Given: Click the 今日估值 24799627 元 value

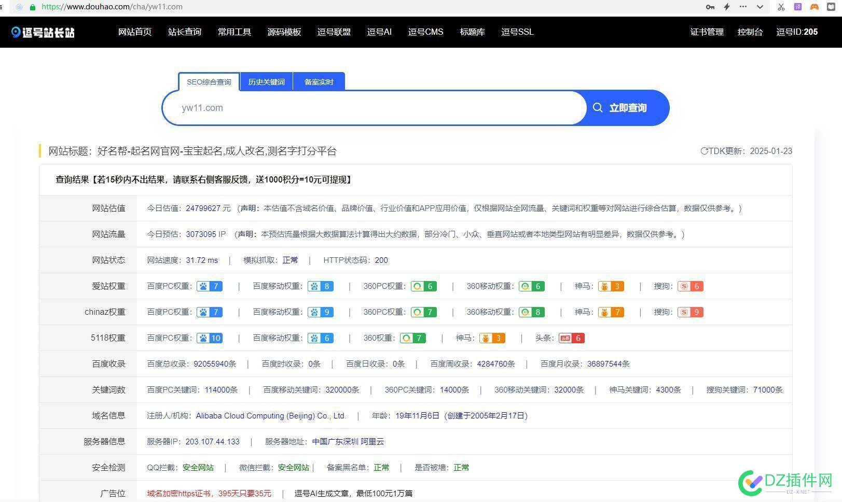Looking at the screenshot, I should (x=208, y=208).
